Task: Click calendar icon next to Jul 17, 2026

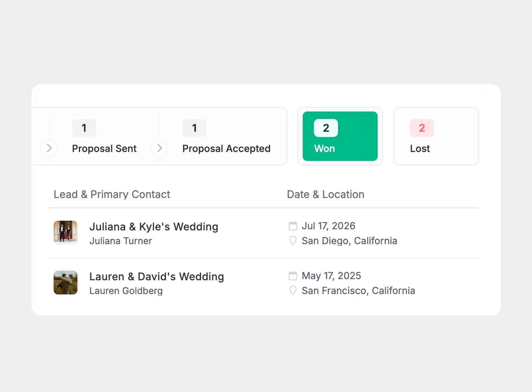Action: click(293, 226)
